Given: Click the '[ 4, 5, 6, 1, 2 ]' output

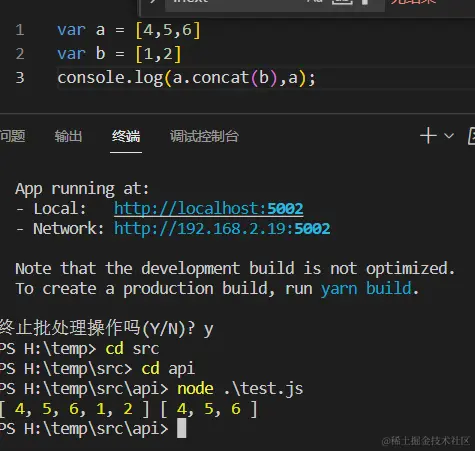Looking at the screenshot, I should click(74, 409).
